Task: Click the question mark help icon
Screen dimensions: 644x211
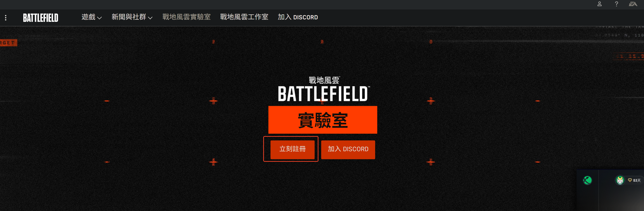Action: pyautogui.click(x=616, y=4)
